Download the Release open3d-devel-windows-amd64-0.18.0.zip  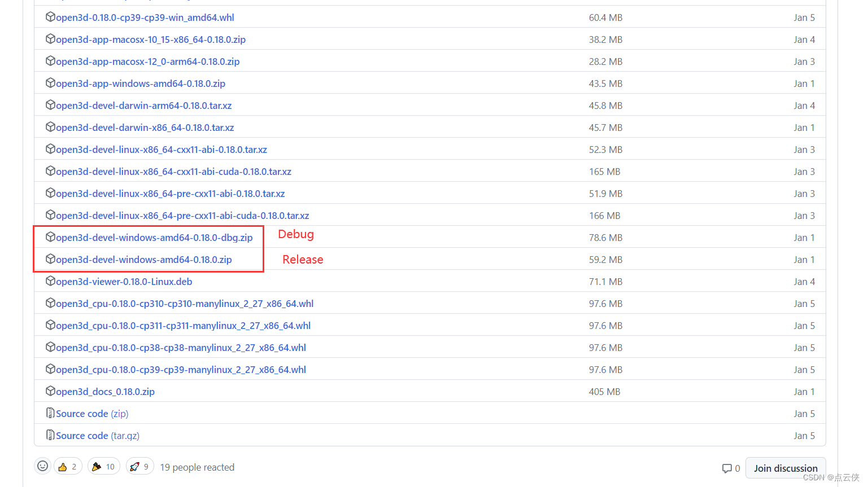144,259
